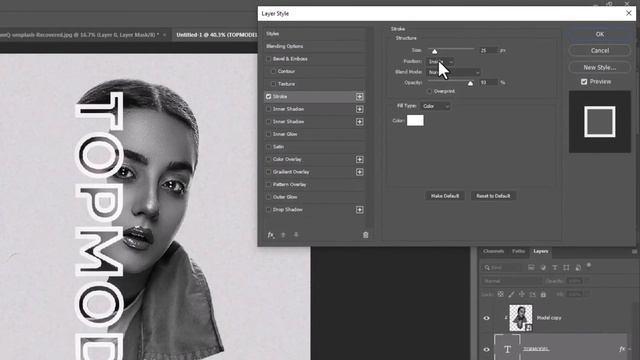
Task: Select the Layers tab
Action: [x=540, y=251]
